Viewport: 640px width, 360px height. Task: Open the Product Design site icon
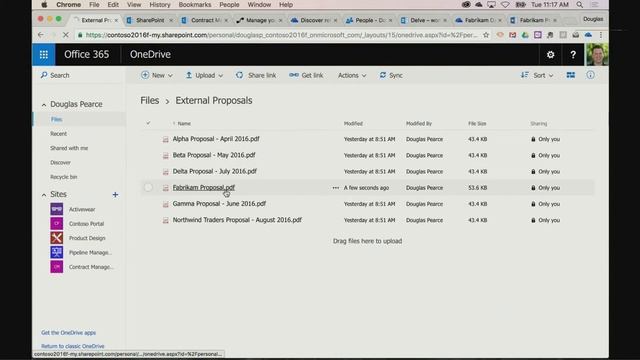[x=57, y=238]
